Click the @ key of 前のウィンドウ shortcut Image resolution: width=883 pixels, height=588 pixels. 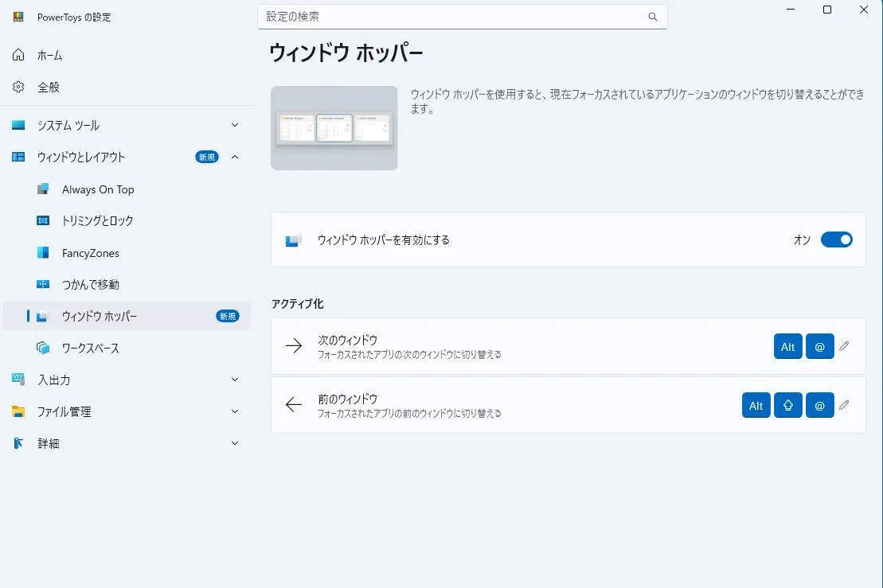(x=819, y=405)
